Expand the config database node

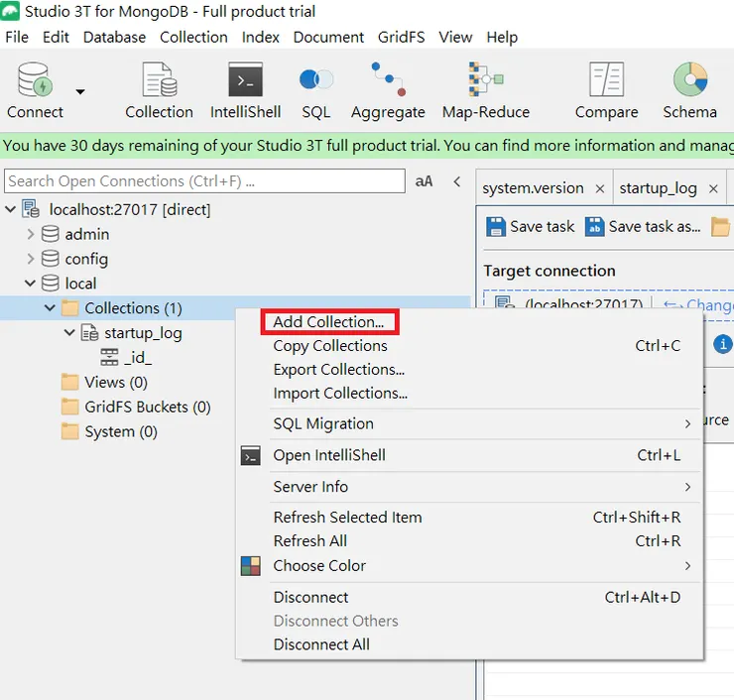[31, 259]
